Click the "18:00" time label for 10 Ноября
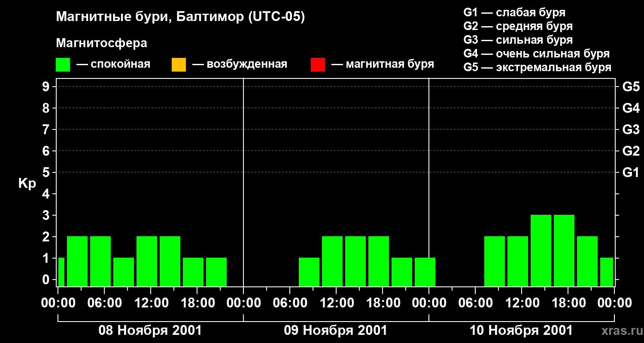Image resolution: width=644 pixels, height=343 pixels. pyautogui.click(x=568, y=303)
